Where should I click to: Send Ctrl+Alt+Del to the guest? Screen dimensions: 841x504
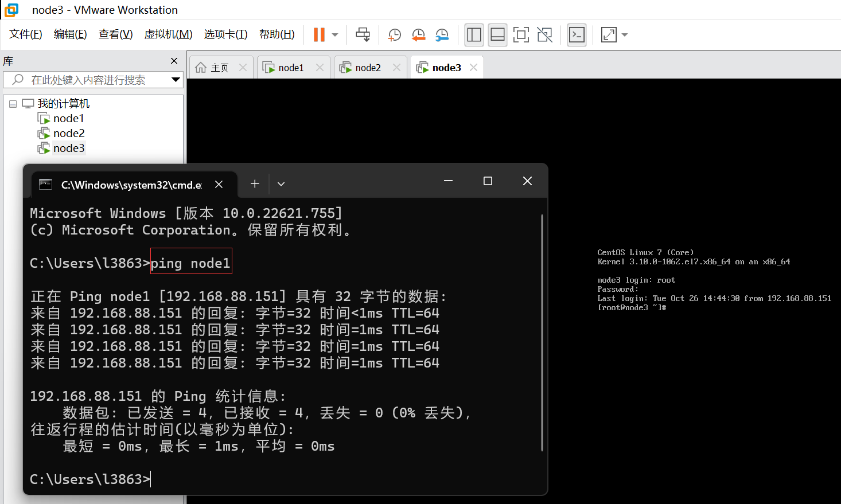363,34
